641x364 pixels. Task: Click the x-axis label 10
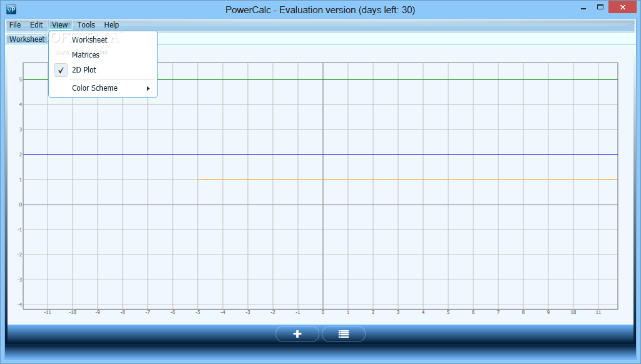click(x=573, y=312)
